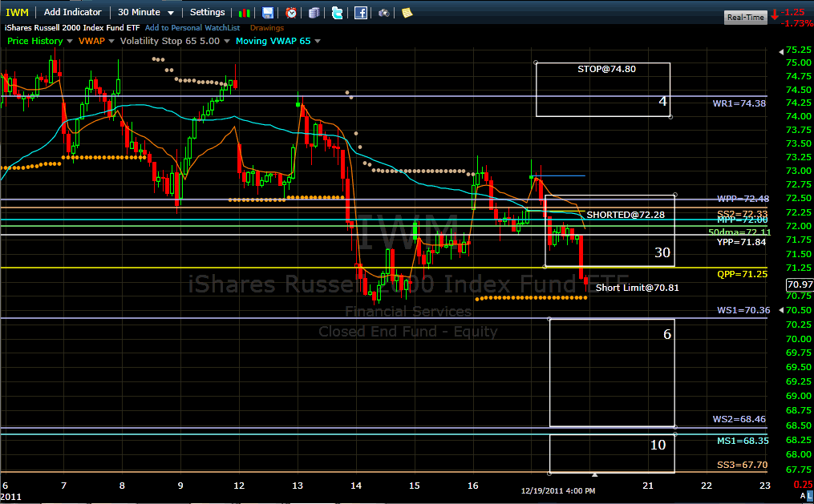Select the STOP@74.80 annotation
Screen dimensions: 814x504
pyautogui.click(x=606, y=69)
